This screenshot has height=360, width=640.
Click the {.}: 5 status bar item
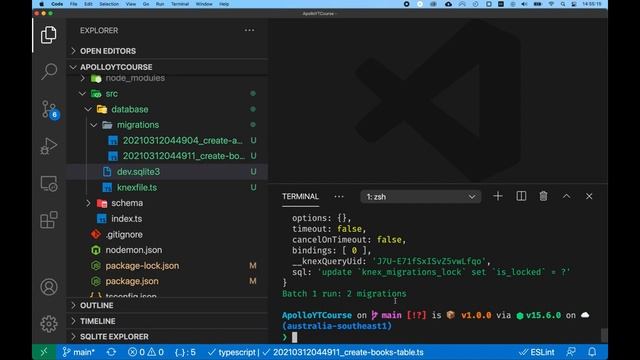point(185,352)
